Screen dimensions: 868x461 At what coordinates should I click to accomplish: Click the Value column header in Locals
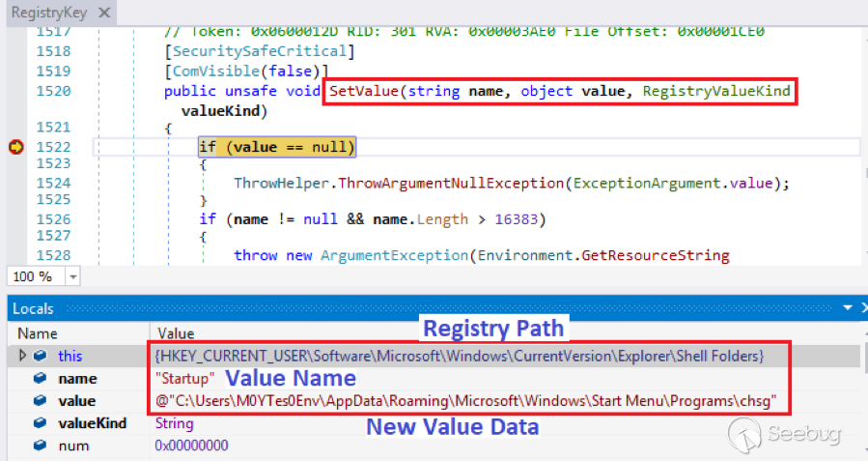176,333
